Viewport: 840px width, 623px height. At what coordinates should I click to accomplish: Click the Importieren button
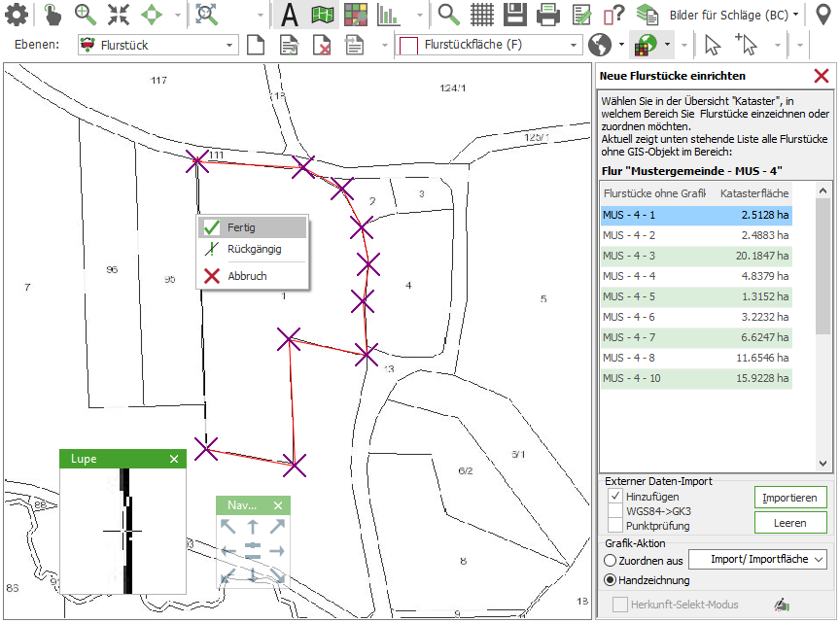(x=790, y=498)
